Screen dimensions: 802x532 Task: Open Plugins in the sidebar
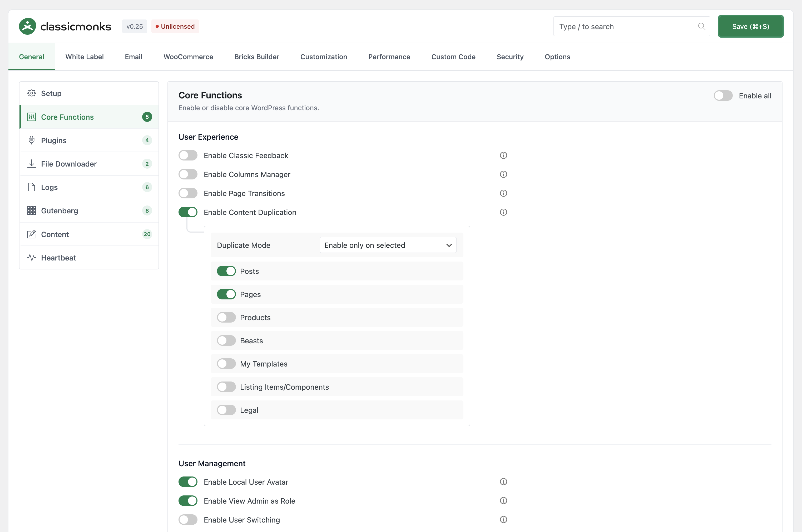coord(89,140)
